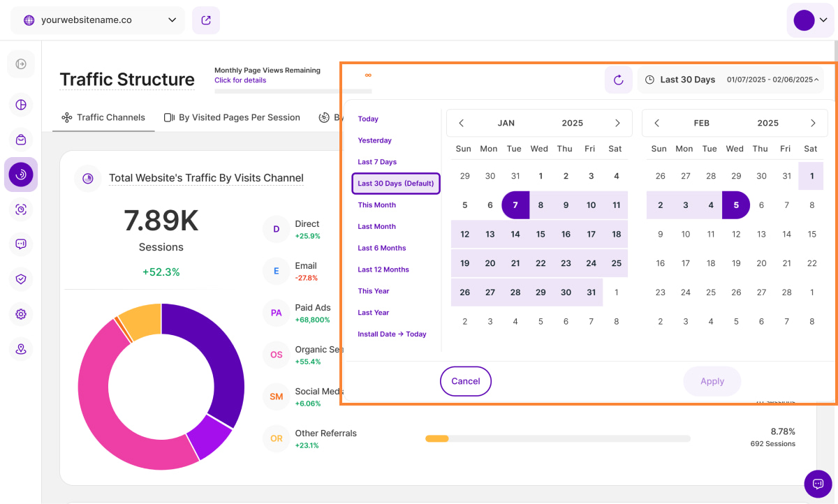Image resolution: width=838 pixels, height=504 pixels.
Task: Open the shield security sidebar icon
Action: click(x=21, y=279)
